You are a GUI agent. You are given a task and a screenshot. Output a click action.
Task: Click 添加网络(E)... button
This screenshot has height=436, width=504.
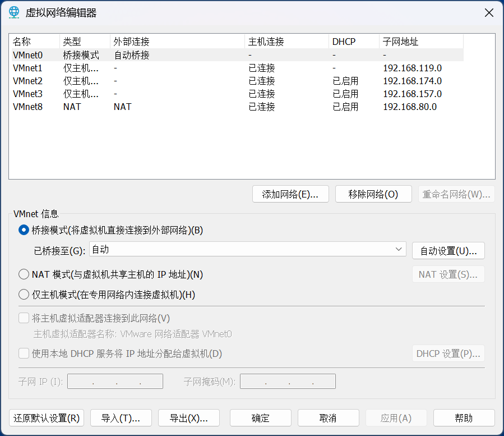click(x=290, y=194)
